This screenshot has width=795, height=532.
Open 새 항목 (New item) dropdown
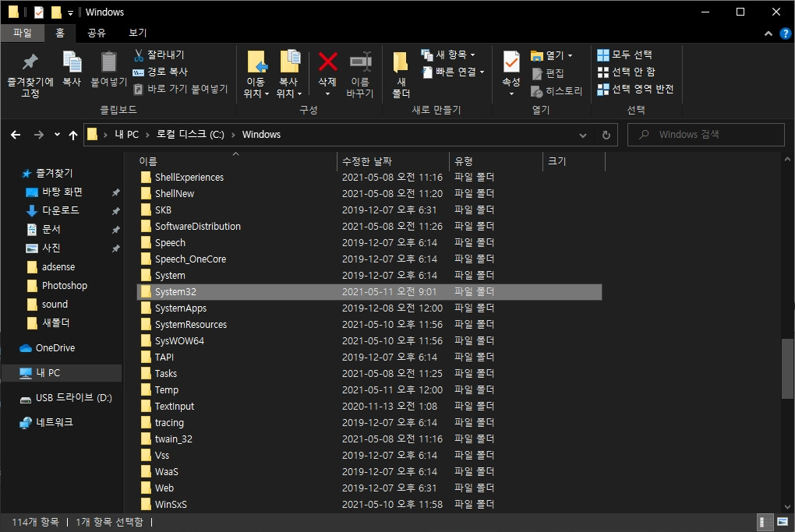[x=448, y=55]
